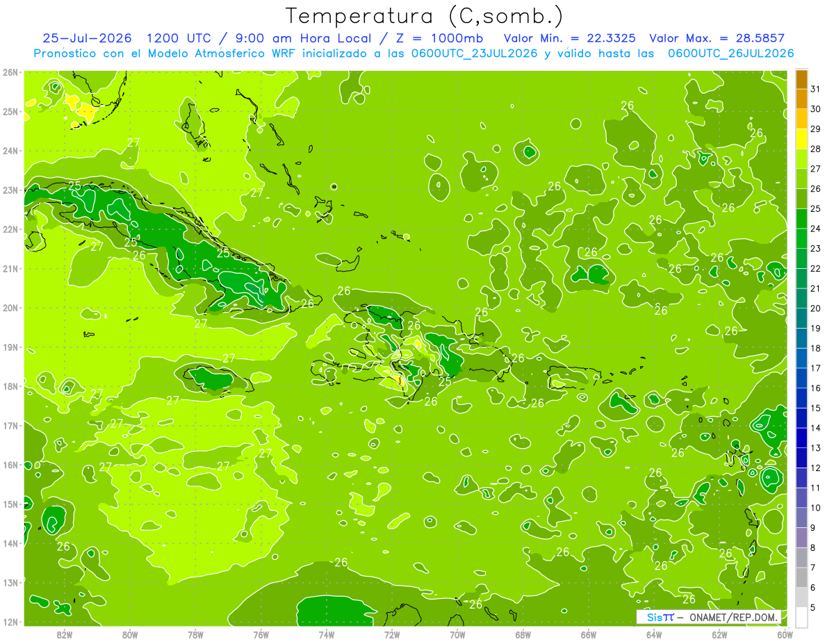Viewport: 834px width, 644px height.
Task: Click the 19N latitude axis label
Action: coord(10,347)
